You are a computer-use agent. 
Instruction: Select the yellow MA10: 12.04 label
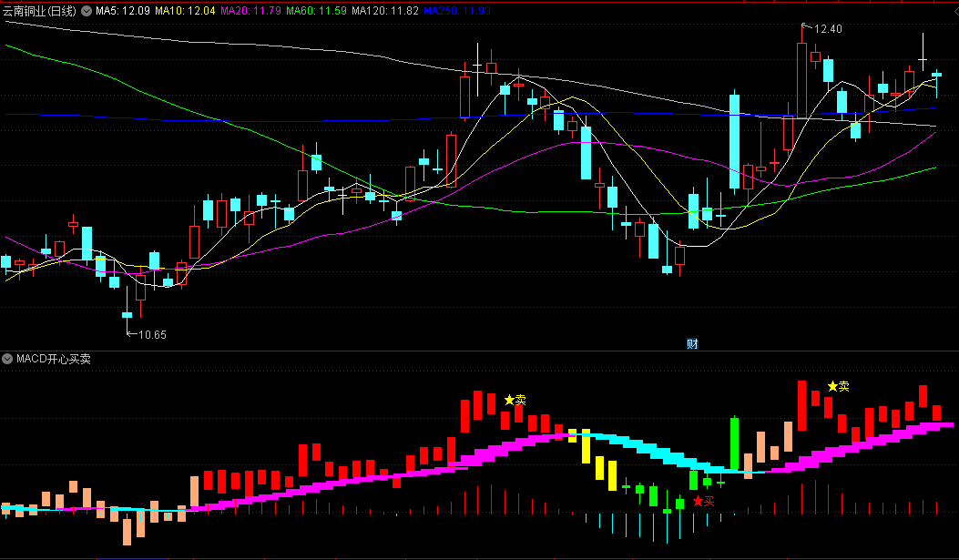(185, 11)
